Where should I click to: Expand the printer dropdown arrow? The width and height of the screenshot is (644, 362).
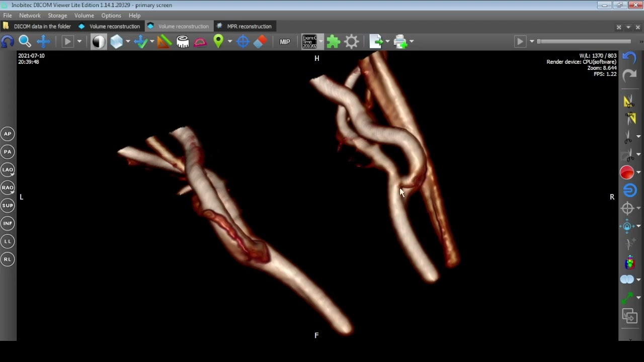pyautogui.click(x=412, y=42)
